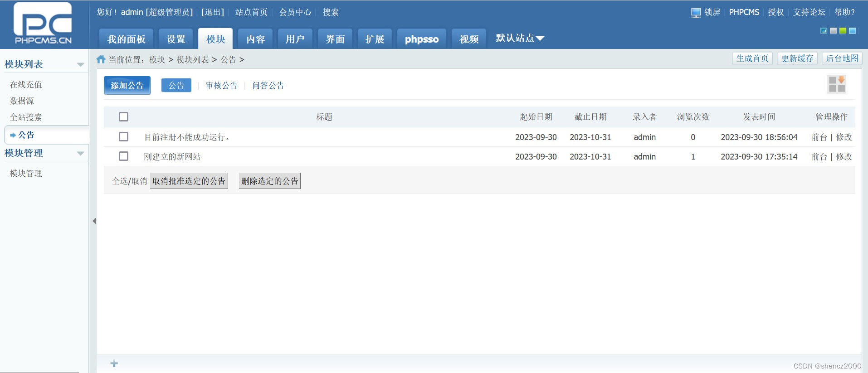Open the 模块管理 sidebar item below its header
The height and width of the screenshot is (373, 868).
coord(26,173)
